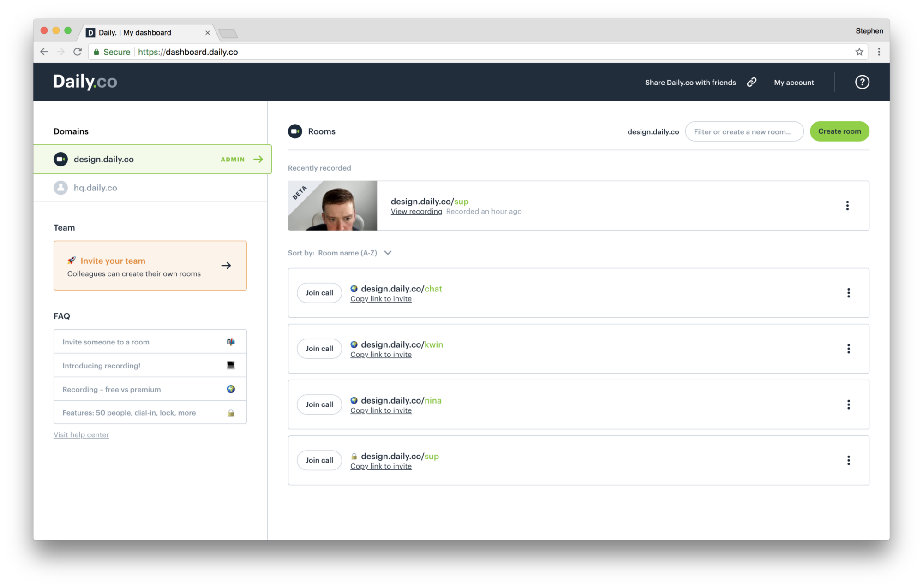Close the My dashboard tab

(207, 33)
